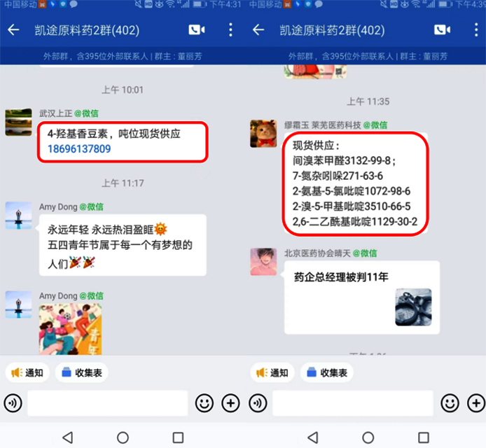Tap the Android home button on left
The height and width of the screenshot is (448, 486).
(123, 437)
